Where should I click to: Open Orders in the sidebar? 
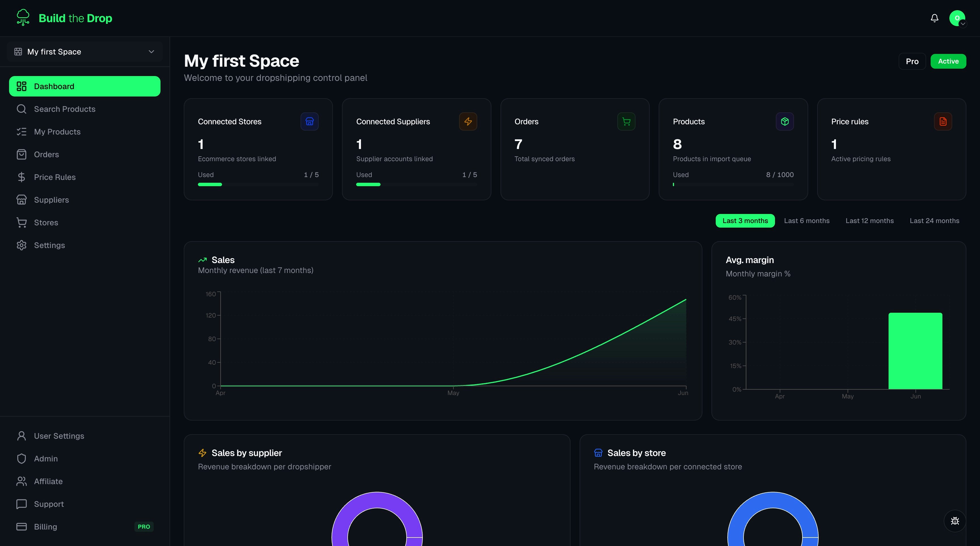(85, 154)
